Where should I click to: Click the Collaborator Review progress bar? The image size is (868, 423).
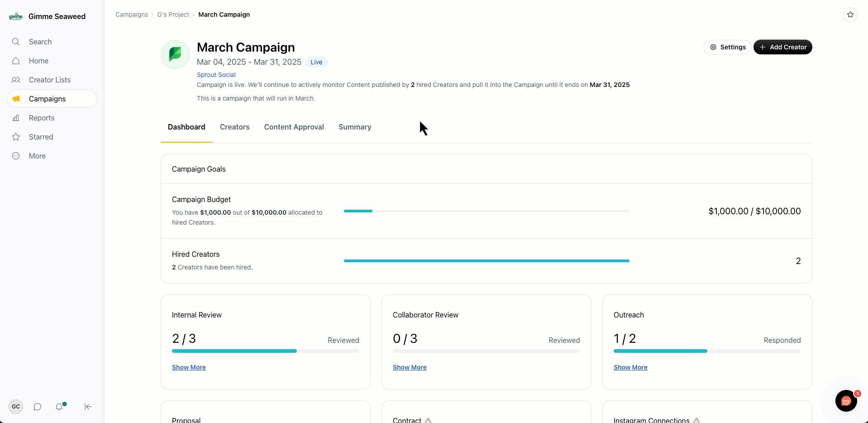pyautogui.click(x=486, y=351)
